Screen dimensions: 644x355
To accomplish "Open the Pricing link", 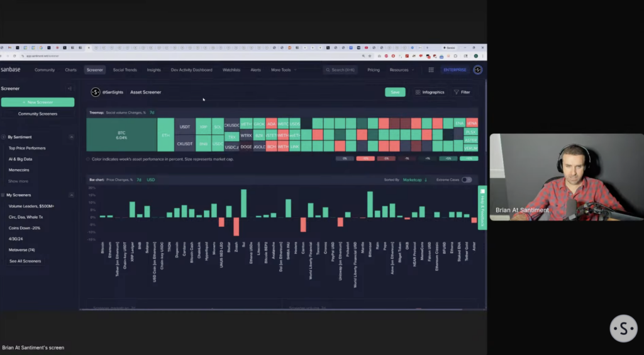I will point(374,70).
